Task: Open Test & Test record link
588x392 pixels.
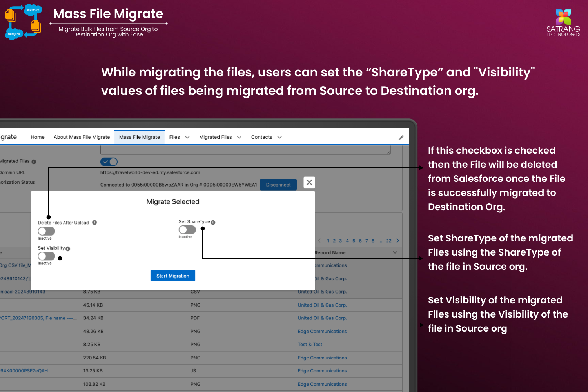Action: tap(310, 345)
